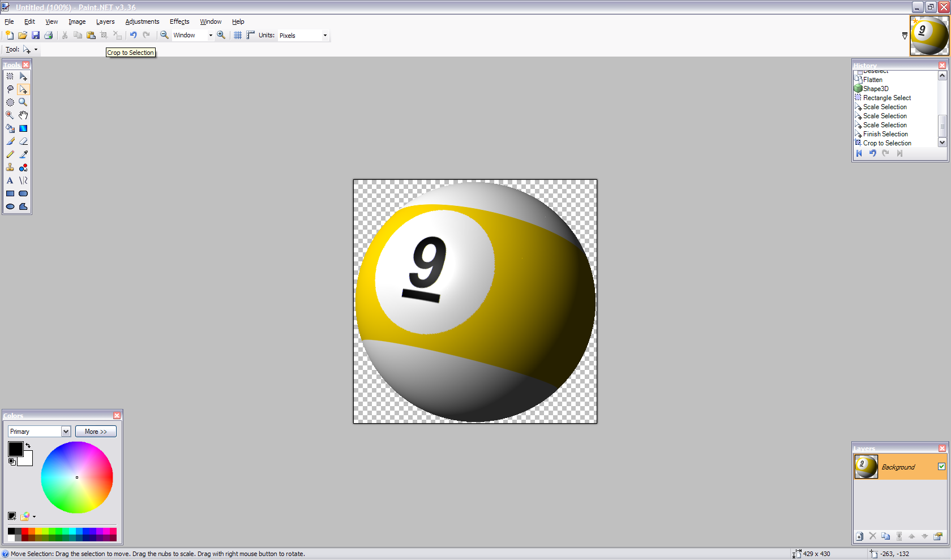Expand the Primary color mode dropdown

[x=66, y=431]
